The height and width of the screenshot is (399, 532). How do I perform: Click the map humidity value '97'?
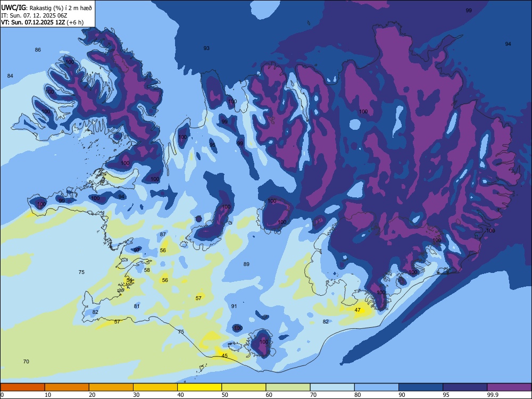click(x=137, y=250)
